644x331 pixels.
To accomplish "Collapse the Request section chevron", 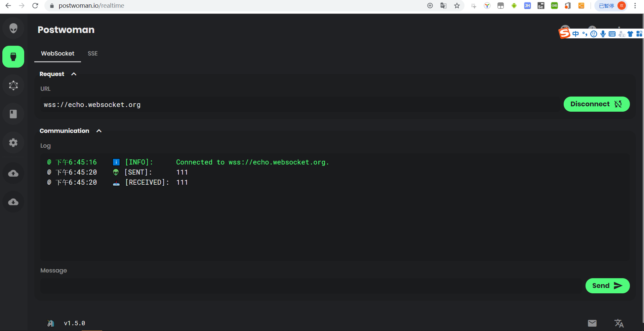I will (74, 74).
